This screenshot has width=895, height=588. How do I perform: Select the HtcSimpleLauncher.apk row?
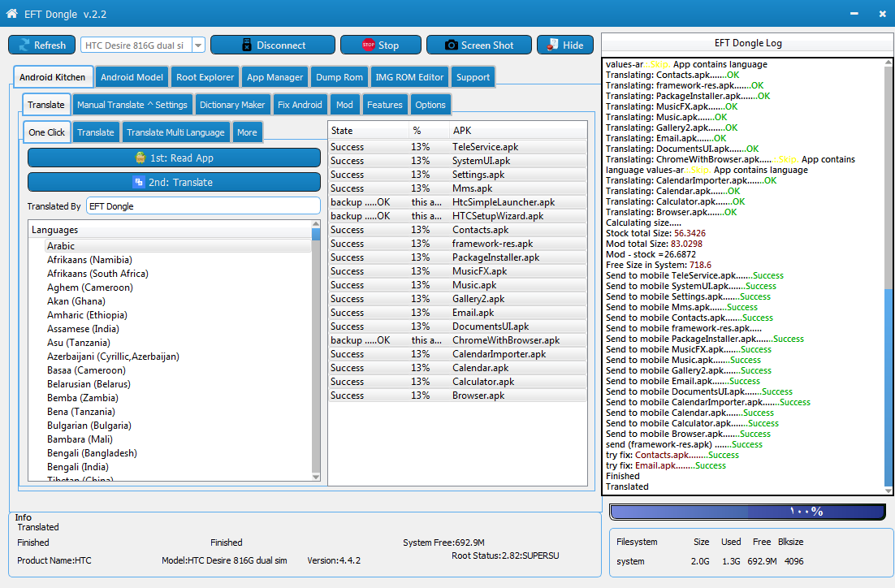click(458, 202)
